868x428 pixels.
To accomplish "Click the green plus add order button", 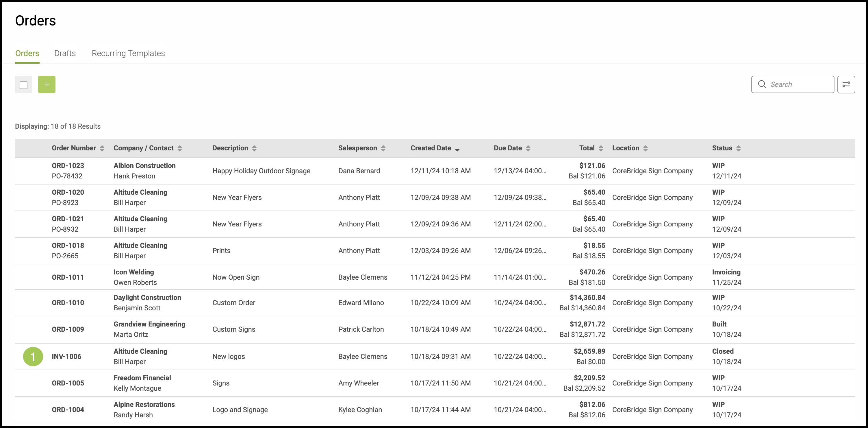I will click(47, 84).
